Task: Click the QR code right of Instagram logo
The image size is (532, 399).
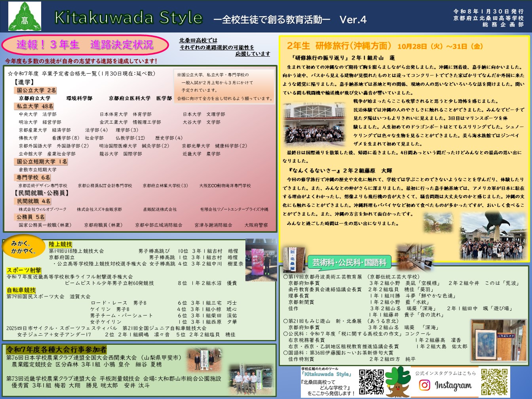Action: 494,382
